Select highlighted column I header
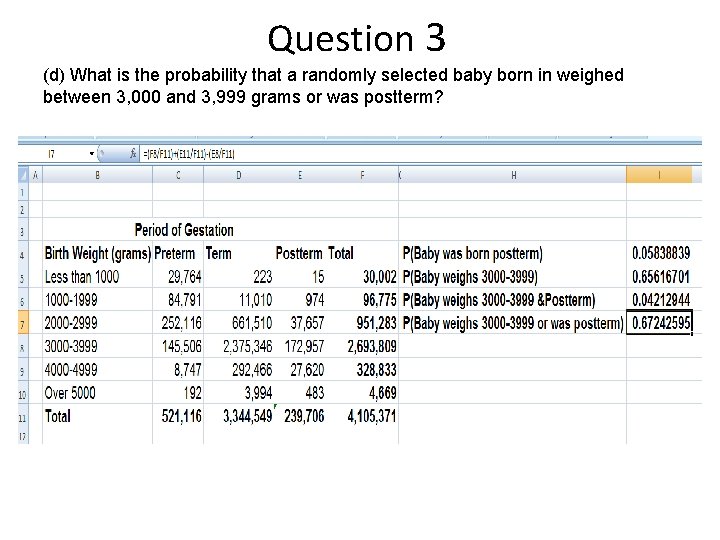This screenshot has height=540, width=720. click(659, 175)
